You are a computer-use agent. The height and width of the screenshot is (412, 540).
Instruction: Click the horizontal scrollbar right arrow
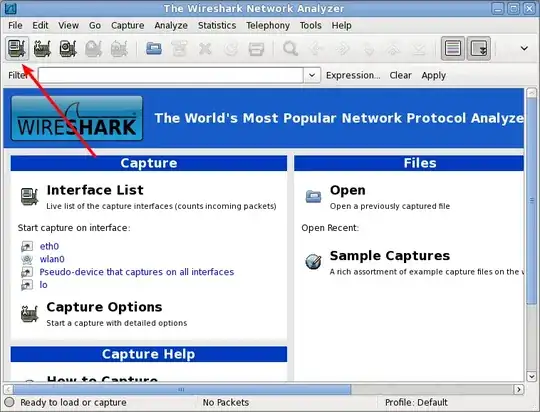(x=518, y=390)
